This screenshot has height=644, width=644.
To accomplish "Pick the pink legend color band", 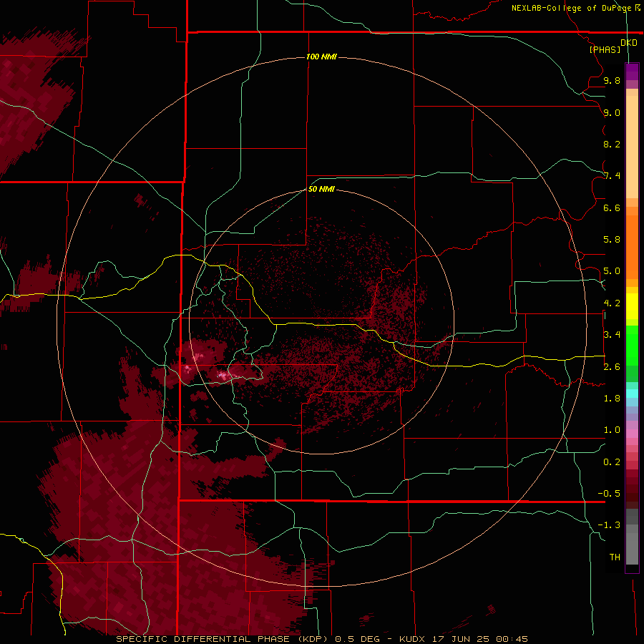I will pos(632,434).
